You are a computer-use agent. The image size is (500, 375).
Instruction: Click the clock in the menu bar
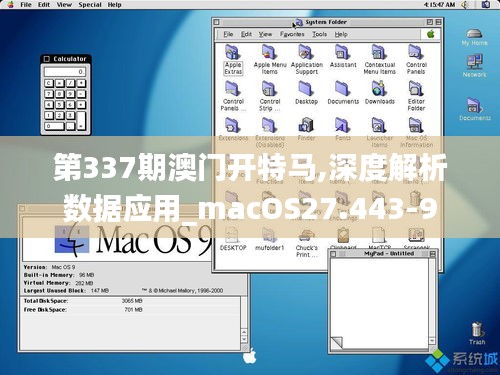(x=439, y=5)
